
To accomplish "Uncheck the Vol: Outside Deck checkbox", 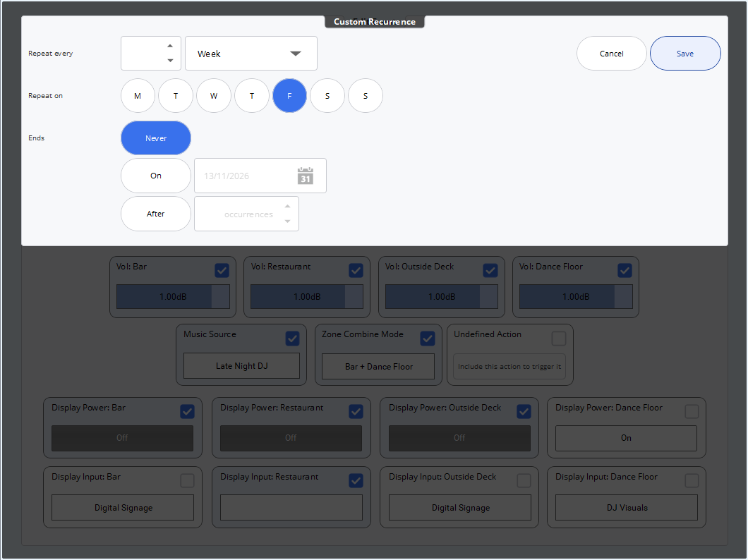I will (x=490, y=270).
